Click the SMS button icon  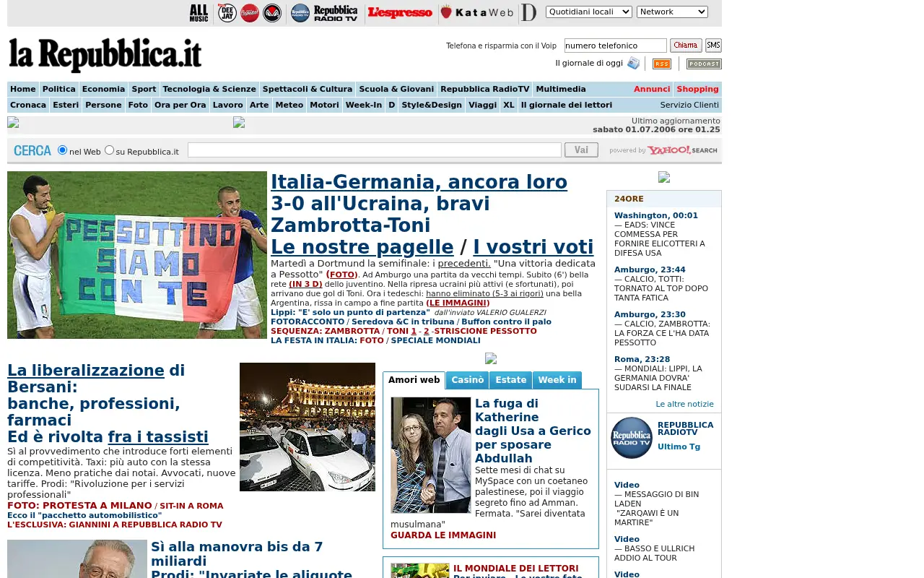pos(713,46)
